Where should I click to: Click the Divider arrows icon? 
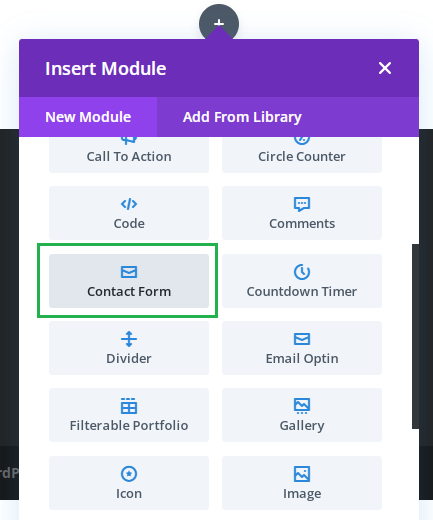tap(129, 339)
